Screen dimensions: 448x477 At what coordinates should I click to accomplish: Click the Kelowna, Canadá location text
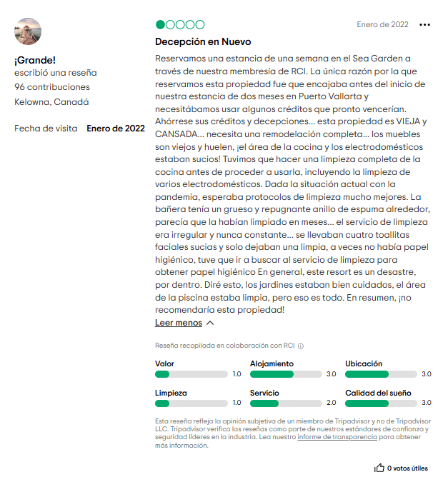51,102
